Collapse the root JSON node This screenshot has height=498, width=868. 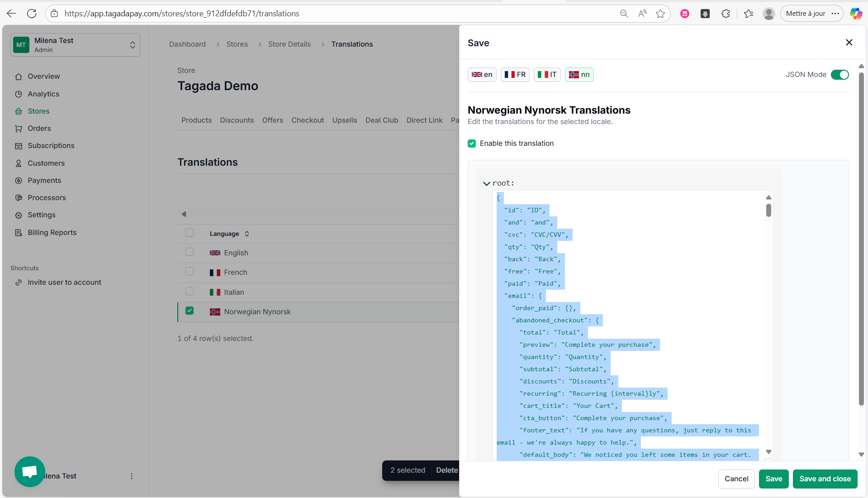(486, 183)
